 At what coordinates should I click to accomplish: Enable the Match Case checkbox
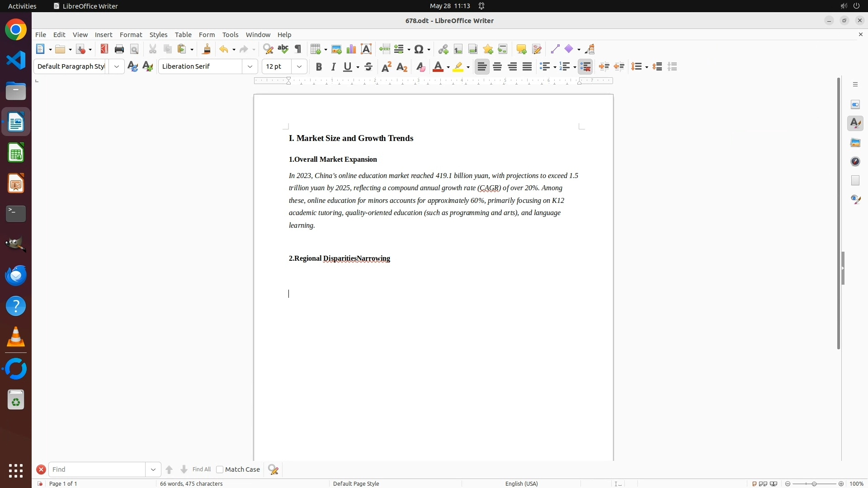coord(220,469)
